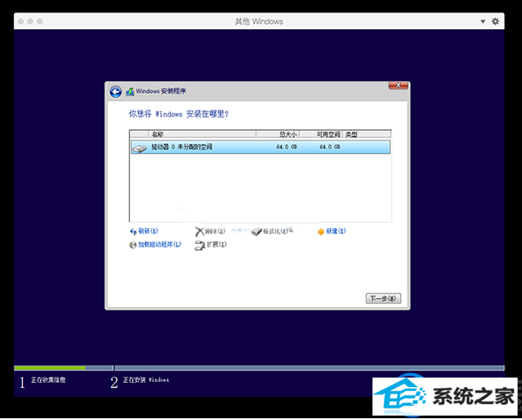This screenshot has height=420, width=522.
Task: Click the 新建 link text
Action: pyautogui.click(x=335, y=231)
